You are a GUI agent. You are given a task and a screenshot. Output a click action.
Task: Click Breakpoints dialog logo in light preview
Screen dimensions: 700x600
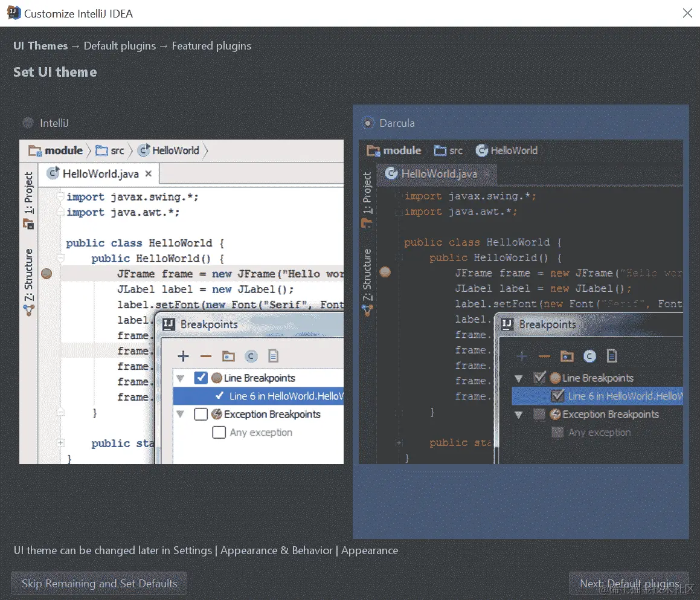click(169, 324)
